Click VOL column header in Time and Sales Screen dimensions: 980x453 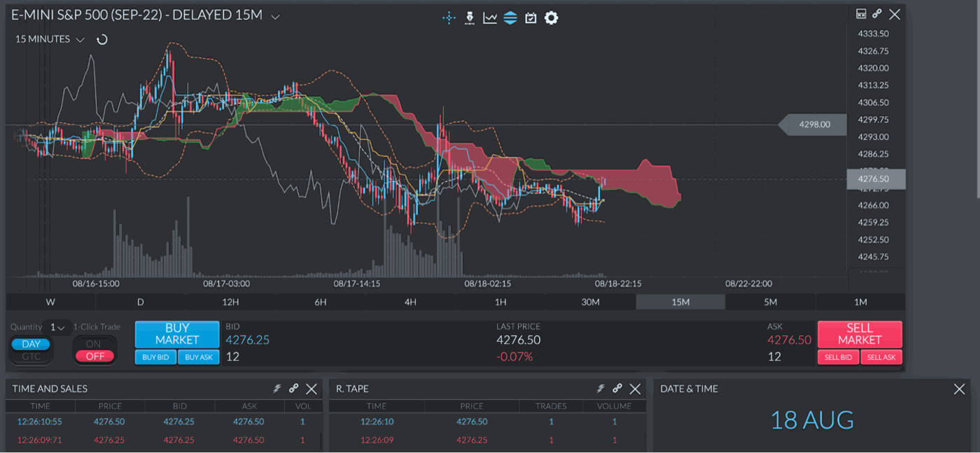pyautogui.click(x=302, y=406)
